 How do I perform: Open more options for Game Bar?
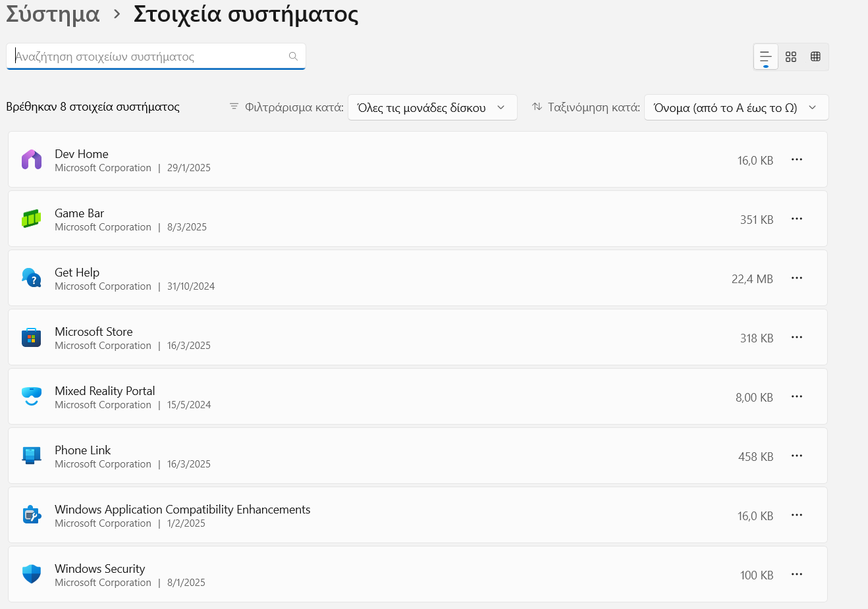point(797,219)
